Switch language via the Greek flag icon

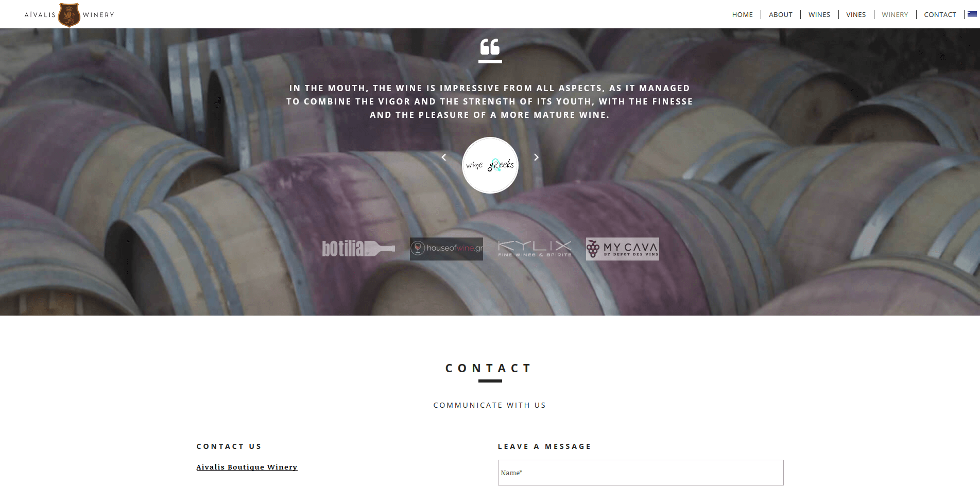click(972, 14)
